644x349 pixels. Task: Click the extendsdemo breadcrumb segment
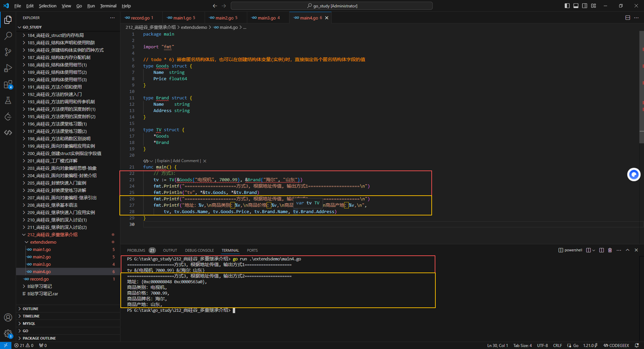click(x=194, y=27)
